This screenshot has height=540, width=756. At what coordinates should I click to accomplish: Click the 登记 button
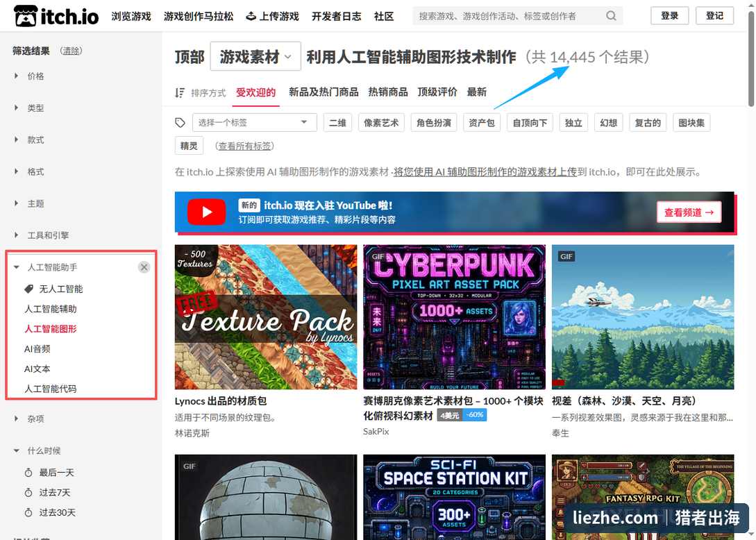[714, 16]
